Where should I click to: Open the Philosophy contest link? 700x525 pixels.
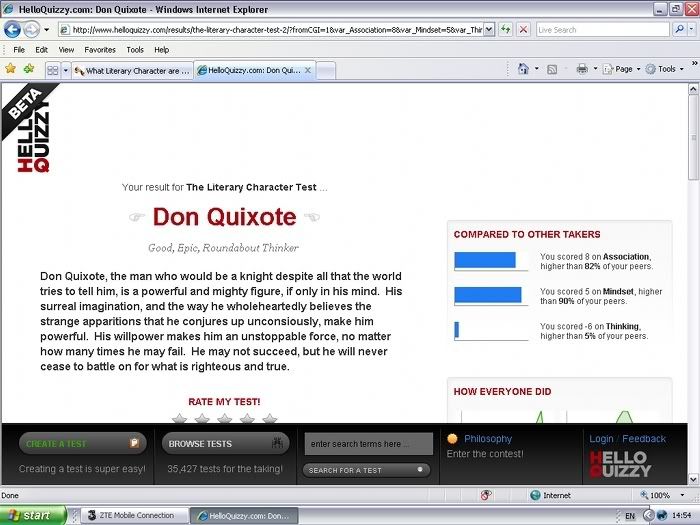[488, 439]
